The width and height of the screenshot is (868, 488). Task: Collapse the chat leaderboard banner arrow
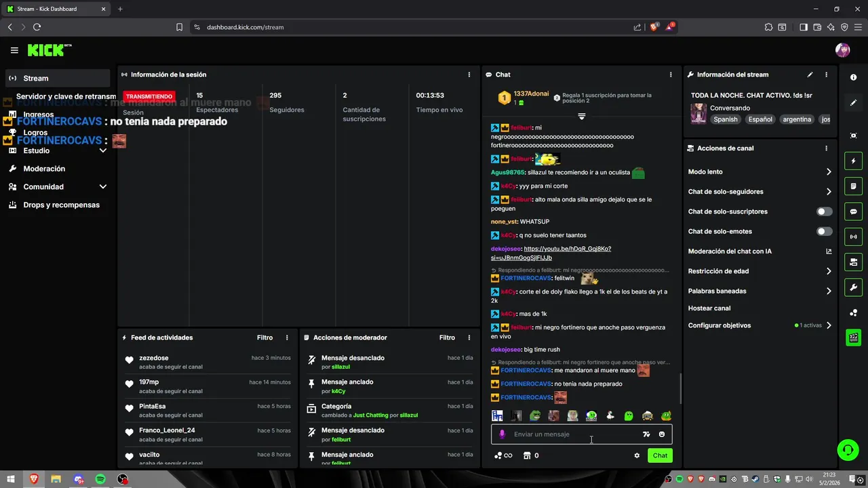click(581, 117)
